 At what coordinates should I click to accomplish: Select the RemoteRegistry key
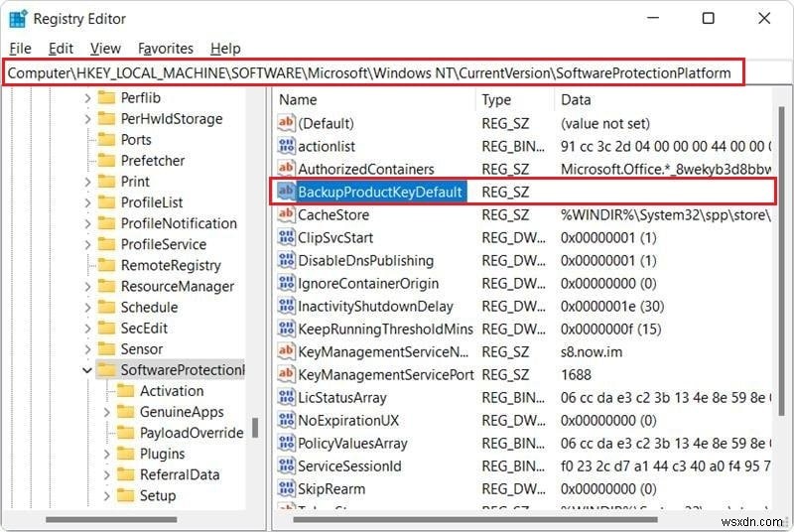click(171, 265)
